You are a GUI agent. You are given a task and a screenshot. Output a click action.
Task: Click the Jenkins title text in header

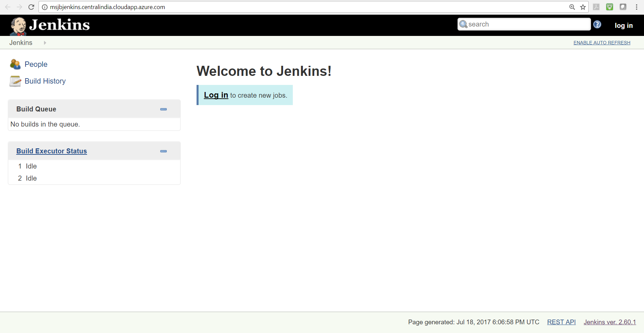point(59,25)
